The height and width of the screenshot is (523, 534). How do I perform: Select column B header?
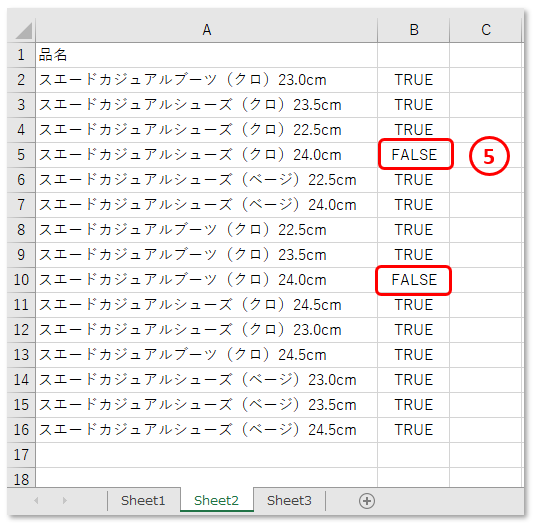pyautogui.click(x=414, y=30)
